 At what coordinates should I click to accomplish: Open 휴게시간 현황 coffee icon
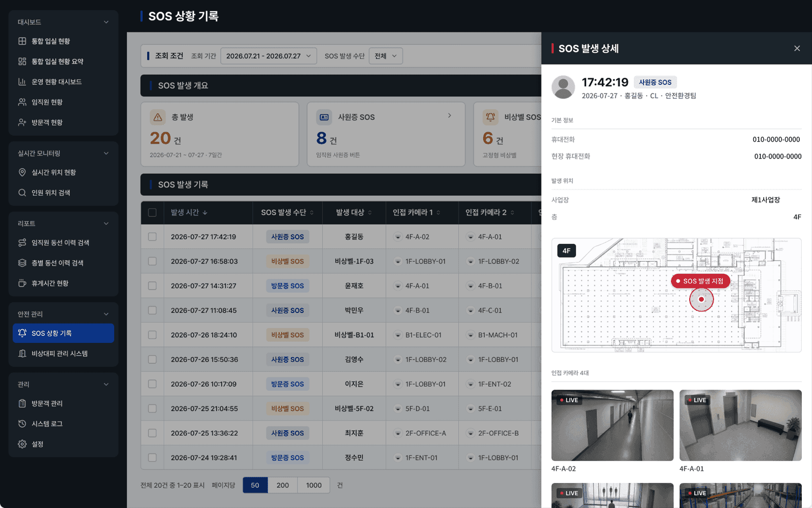coord(22,283)
